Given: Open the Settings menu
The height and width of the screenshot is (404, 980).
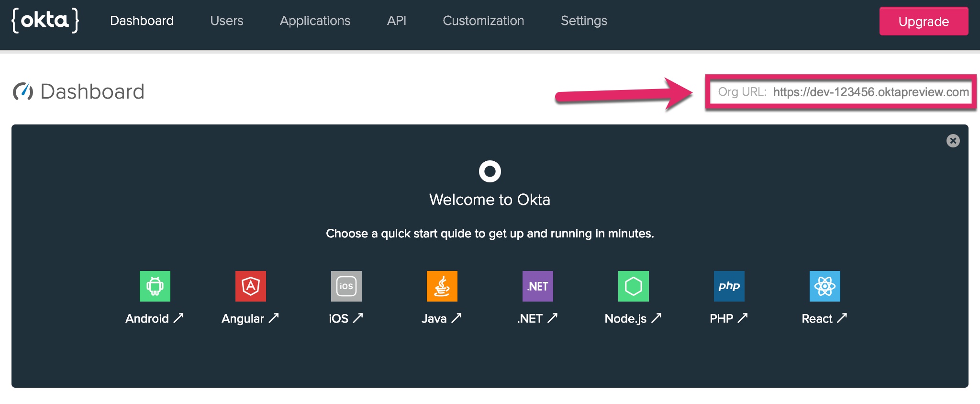Looking at the screenshot, I should click(583, 21).
